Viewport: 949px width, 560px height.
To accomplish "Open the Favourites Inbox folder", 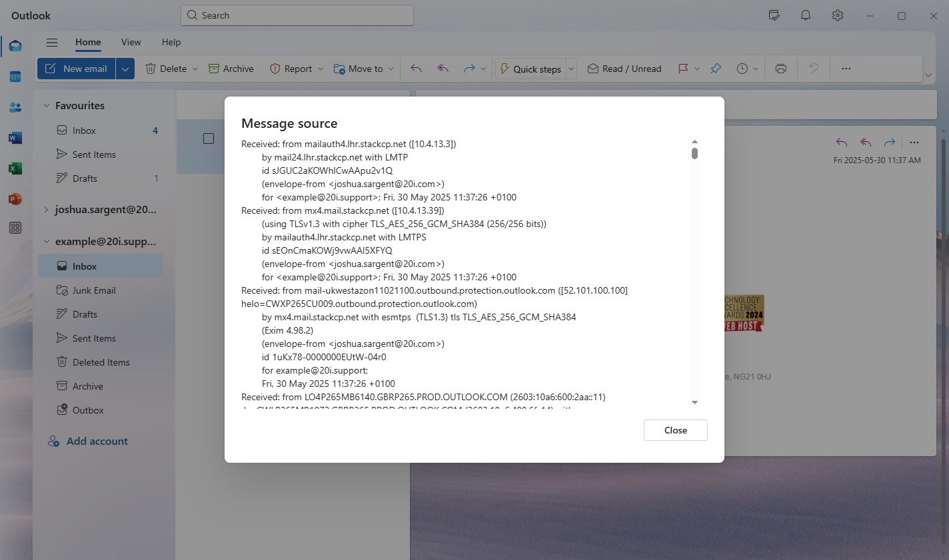I will point(101,131).
